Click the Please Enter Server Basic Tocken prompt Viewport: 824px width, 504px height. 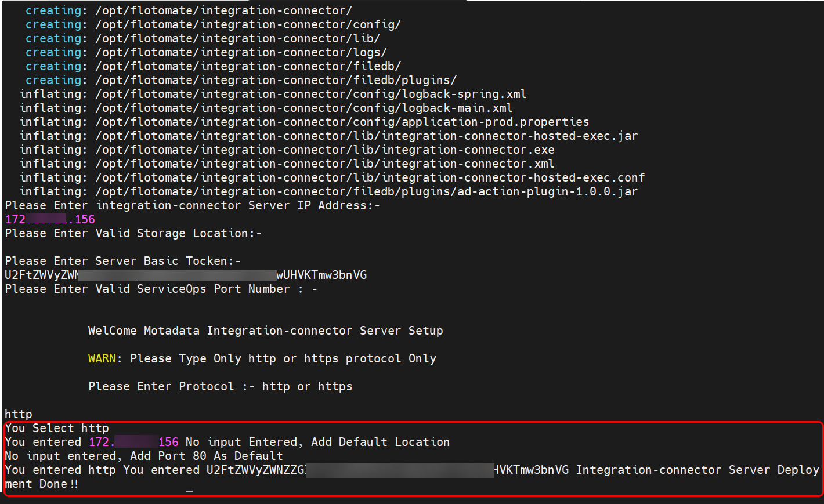click(x=122, y=261)
